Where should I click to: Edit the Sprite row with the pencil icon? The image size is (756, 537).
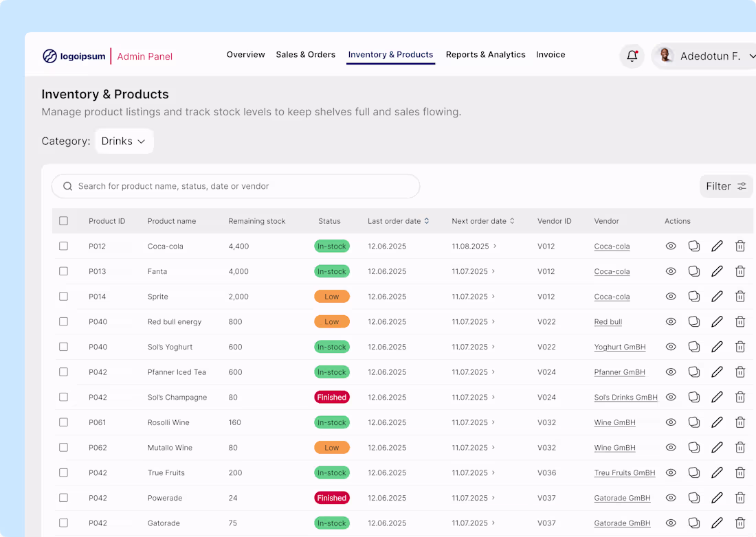[717, 296]
